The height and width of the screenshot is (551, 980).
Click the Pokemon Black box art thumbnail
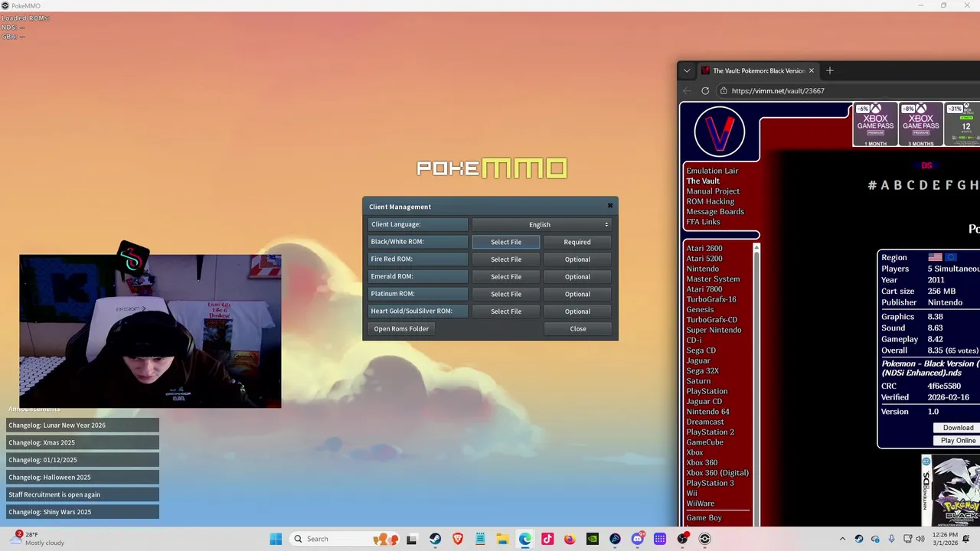click(x=951, y=491)
